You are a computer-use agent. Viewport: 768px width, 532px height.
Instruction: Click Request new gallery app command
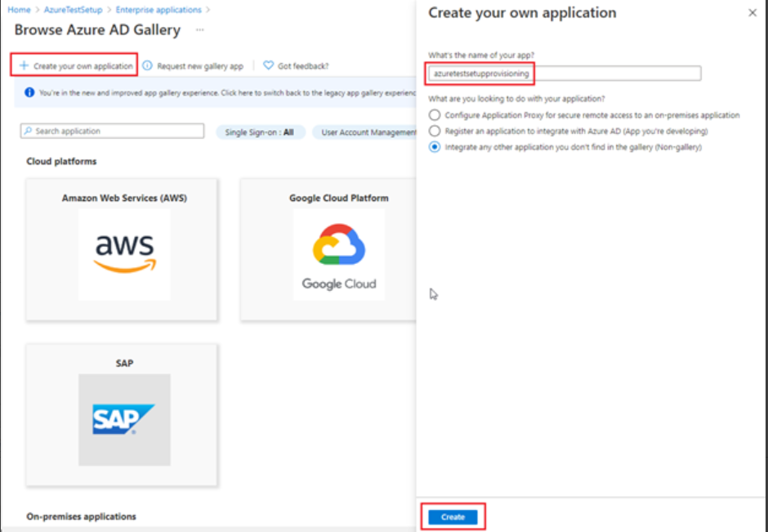(x=193, y=65)
